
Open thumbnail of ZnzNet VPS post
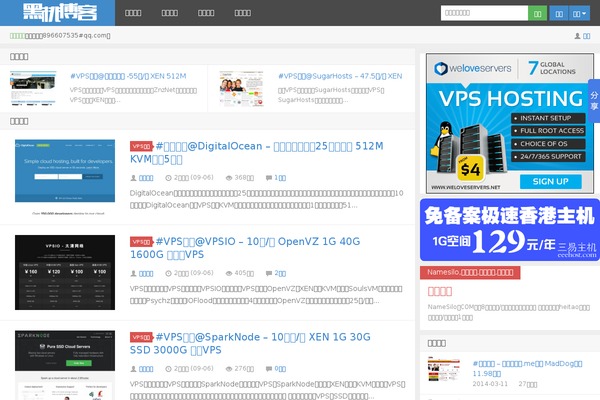pyautogui.click(x=33, y=88)
